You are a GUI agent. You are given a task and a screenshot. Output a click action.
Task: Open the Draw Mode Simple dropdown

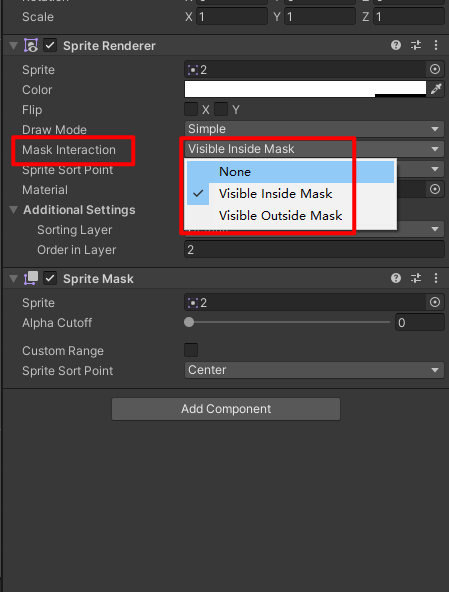pos(314,129)
